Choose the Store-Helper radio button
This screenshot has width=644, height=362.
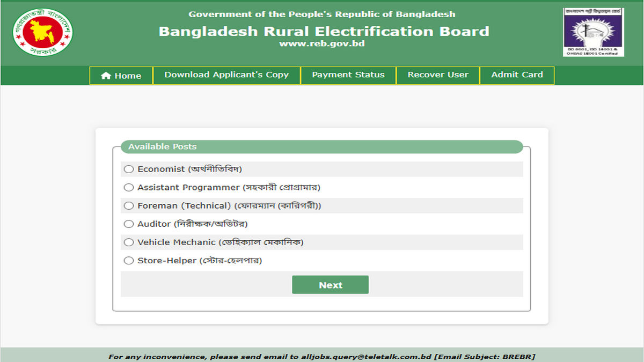click(128, 261)
